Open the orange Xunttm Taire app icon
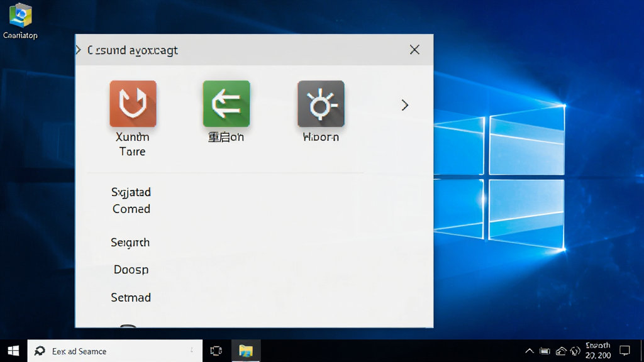 click(133, 104)
